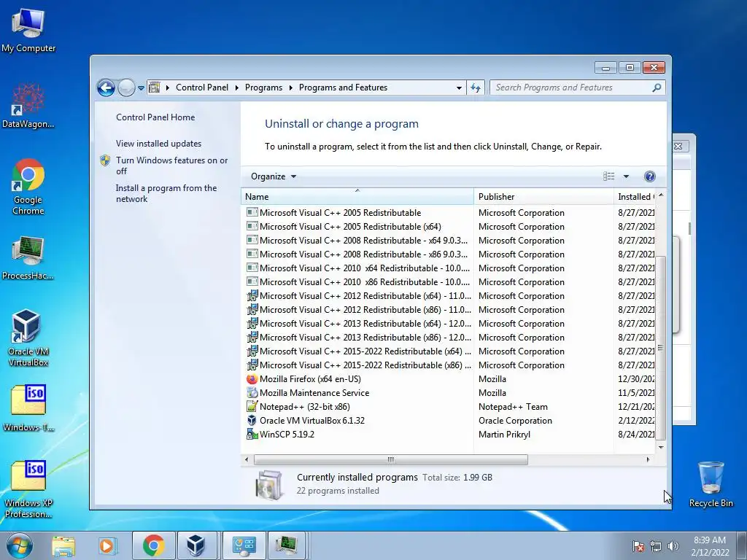Click the Notepad++ program icon
Viewport: 747px width, 560px height.
tap(252, 407)
